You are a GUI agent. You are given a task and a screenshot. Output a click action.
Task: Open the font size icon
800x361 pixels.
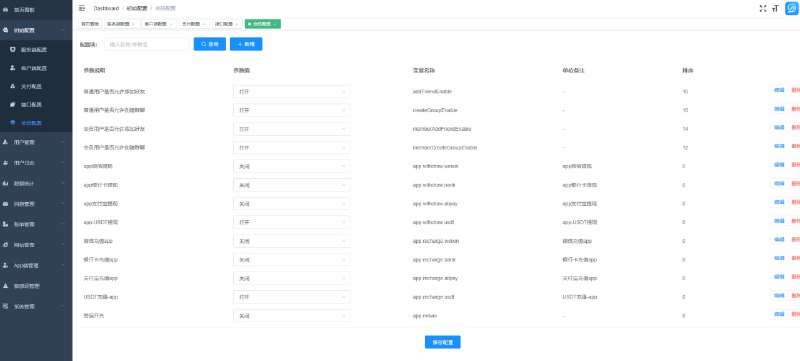click(775, 8)
